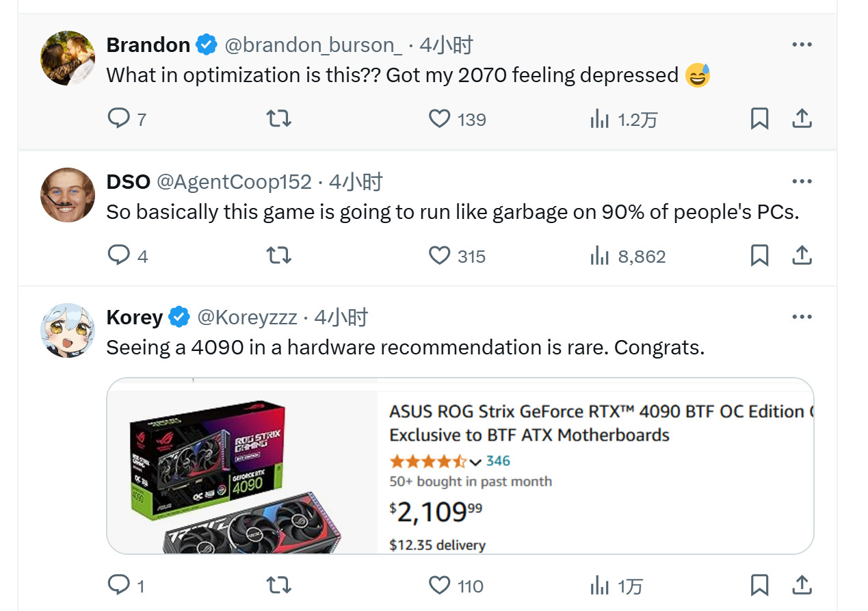Bookmark Brandon's tweet
The height and width of the screenshot is (611, 868).
tap(759, 119)
